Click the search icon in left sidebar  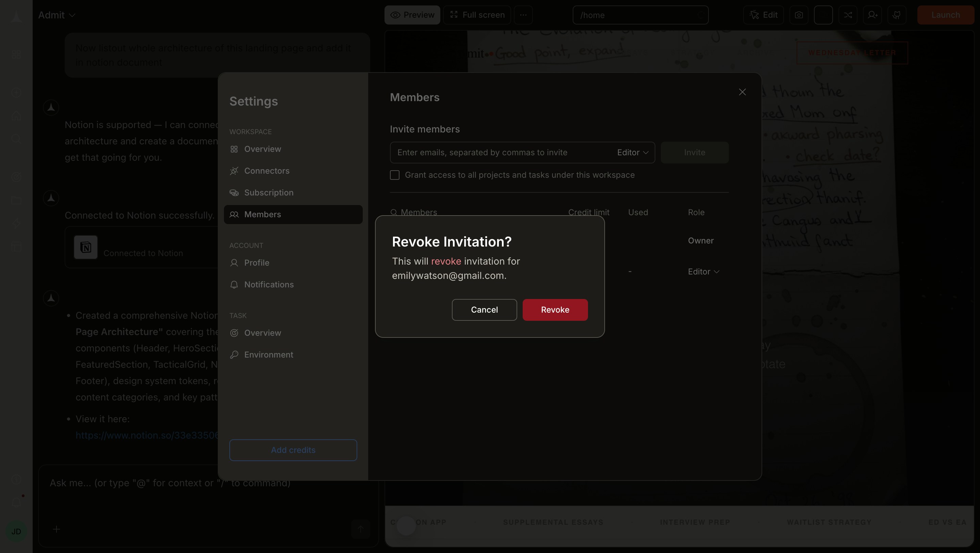(16, 138)
